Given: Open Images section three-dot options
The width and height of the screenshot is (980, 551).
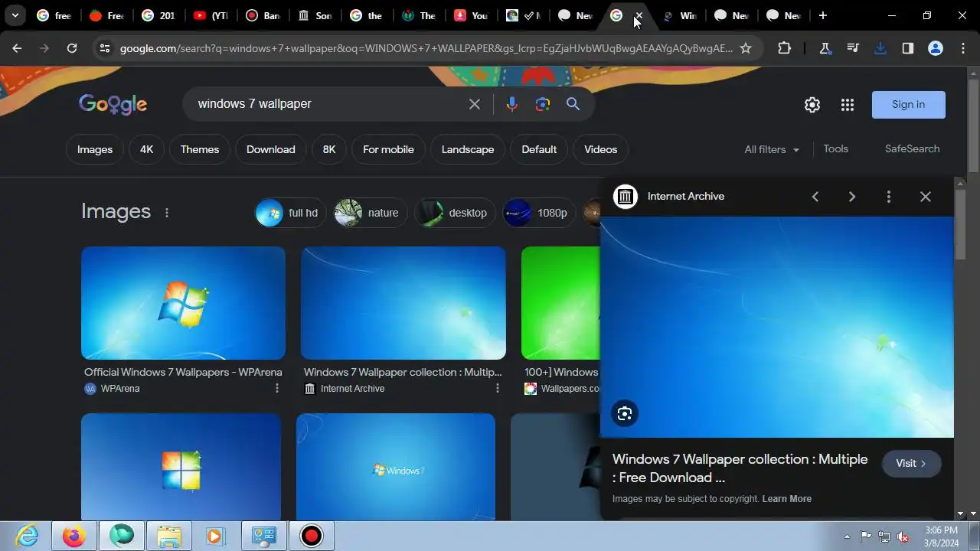Looking at the screenshot, I should [167, 212].
